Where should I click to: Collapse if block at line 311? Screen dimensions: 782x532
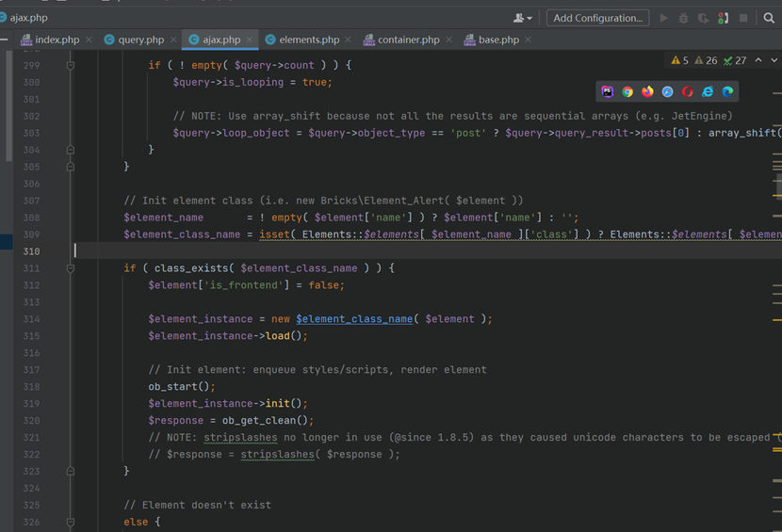(71, 268)
